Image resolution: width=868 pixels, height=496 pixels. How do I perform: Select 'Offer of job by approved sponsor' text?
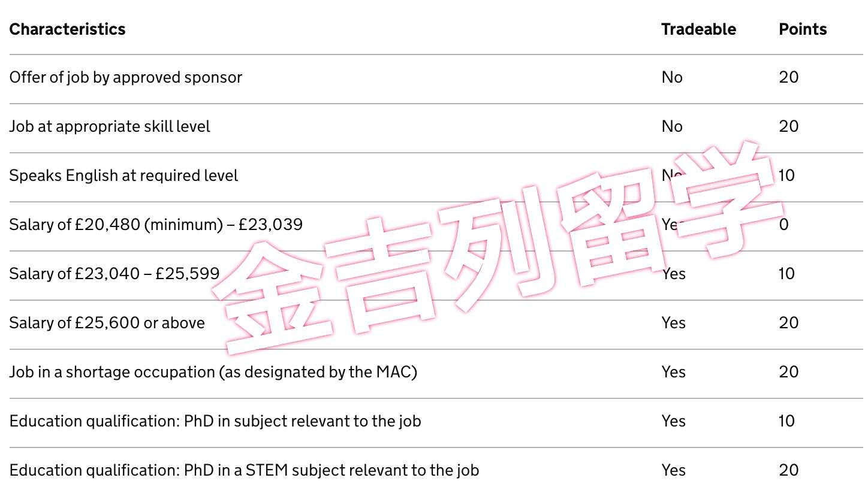click(x=126, y=77)
